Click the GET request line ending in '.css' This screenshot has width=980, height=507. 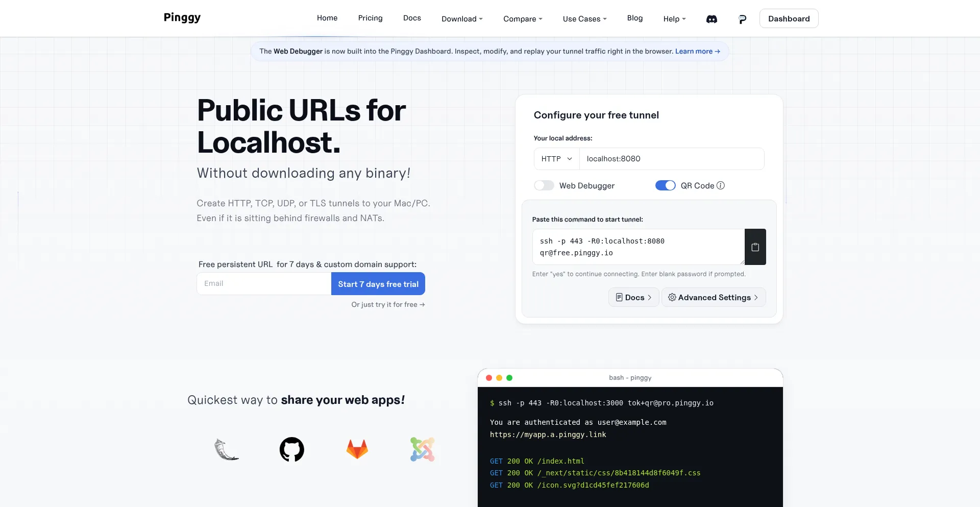tap(595, 473)
